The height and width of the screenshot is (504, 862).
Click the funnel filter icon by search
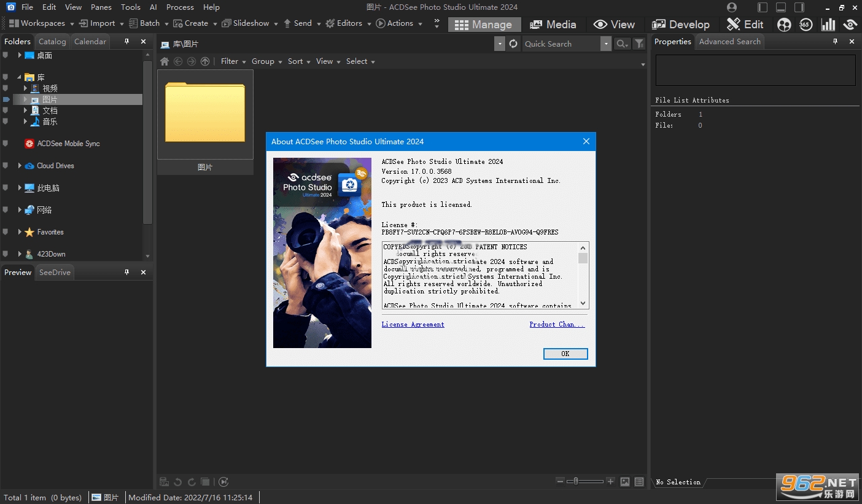click(639, 44)
